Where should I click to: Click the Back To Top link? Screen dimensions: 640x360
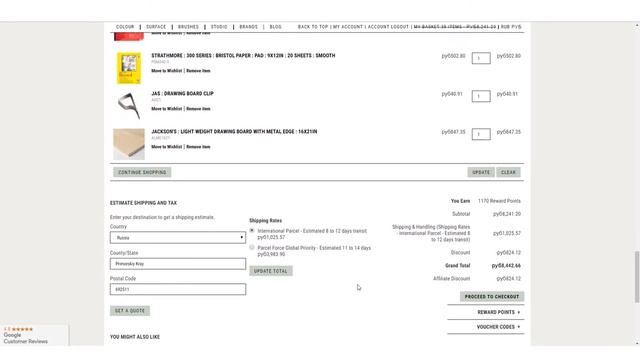[x=313, y=27]
